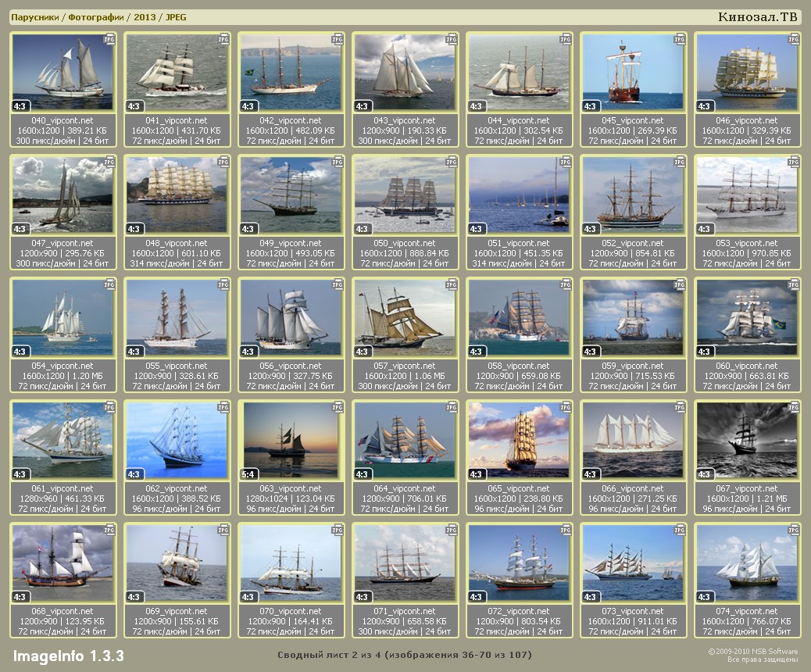Click the 065_vipcont.net file name label
811x672 pixels.
coord(519,488)
